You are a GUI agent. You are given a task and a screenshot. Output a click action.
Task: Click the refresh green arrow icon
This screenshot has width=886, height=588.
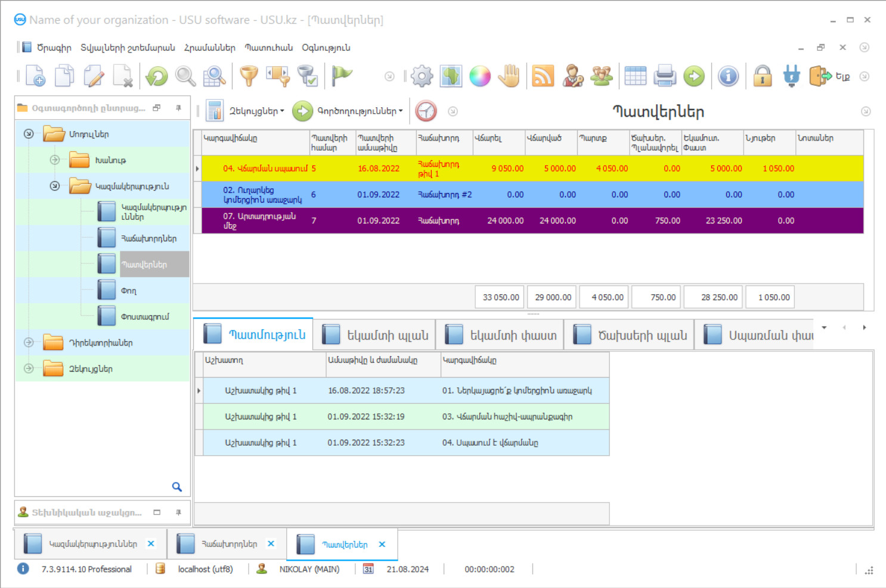click(x=157, y=76)
